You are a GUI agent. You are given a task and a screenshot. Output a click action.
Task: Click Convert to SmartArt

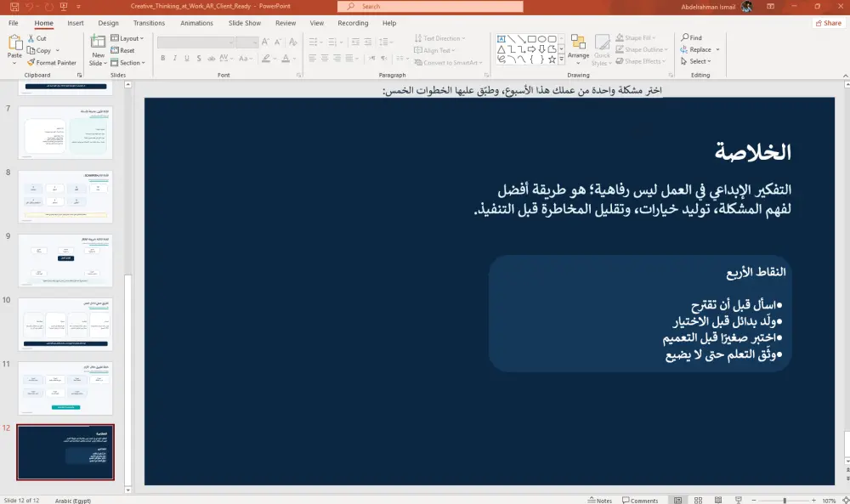448,63
